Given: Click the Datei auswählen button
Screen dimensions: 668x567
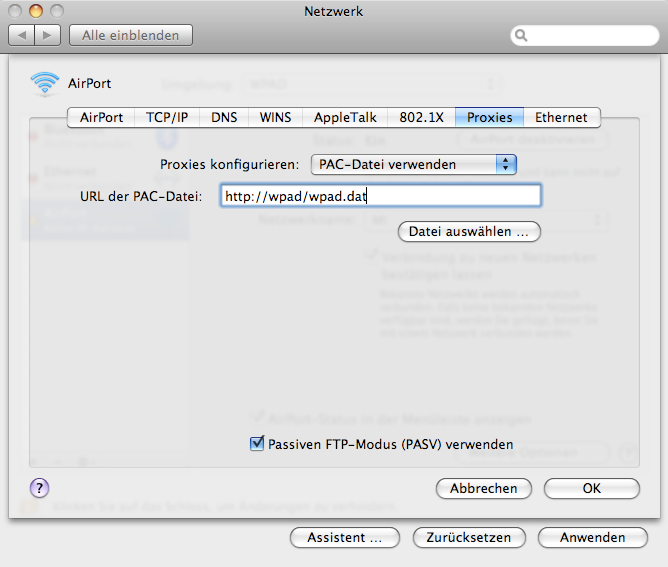Looking at the screenshot, I should (x=469, y=232).
